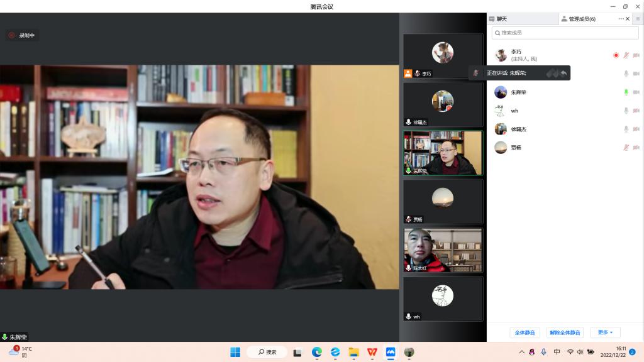Viewport: 644px width, 362px height.
Task: Toggle the microphone icon right of the 正在讲话 tooltip
Action: tap(626, 74)
